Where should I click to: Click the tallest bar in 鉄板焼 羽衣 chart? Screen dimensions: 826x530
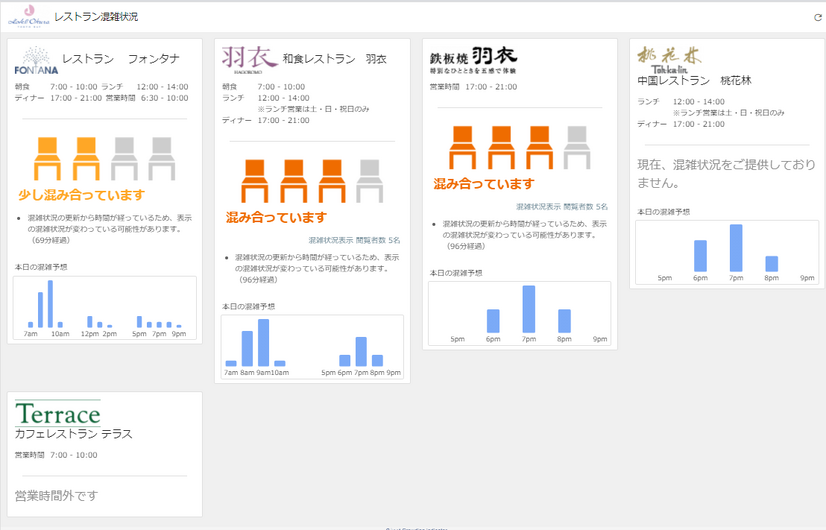pyautogui.click(x=528, y=309)
